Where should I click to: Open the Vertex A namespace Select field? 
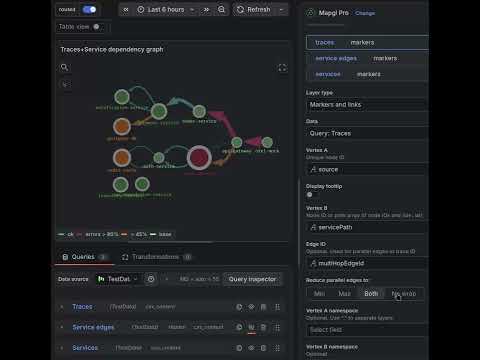[x=367, y=330]
